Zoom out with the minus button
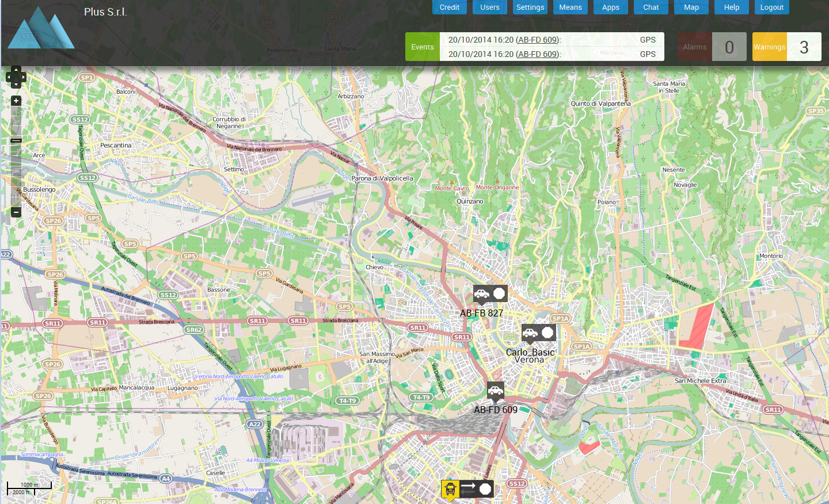This screenshot has width=829, height=504. coord(16,212)
